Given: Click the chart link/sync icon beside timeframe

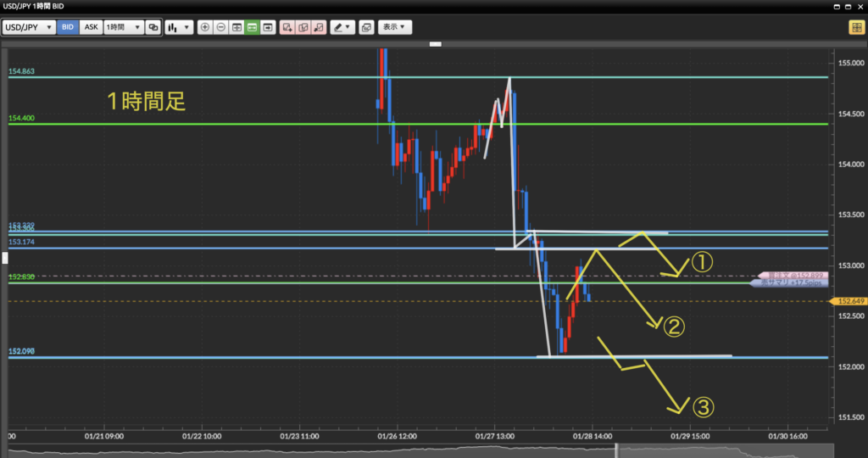Looking at the screenshot, I should (x=153, y=27).
